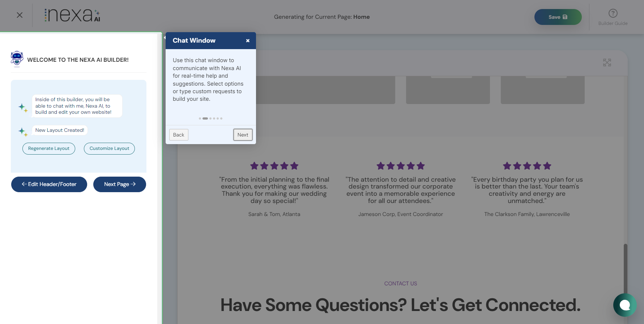Open the floating chat bubble icon
Viewport: 644px width, 324px height.
click(x=625, y=305)
